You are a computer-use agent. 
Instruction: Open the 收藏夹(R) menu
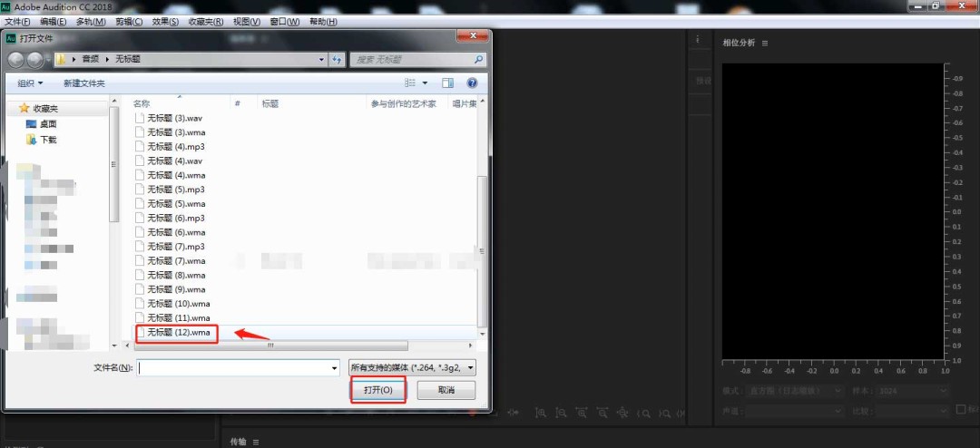206,21
